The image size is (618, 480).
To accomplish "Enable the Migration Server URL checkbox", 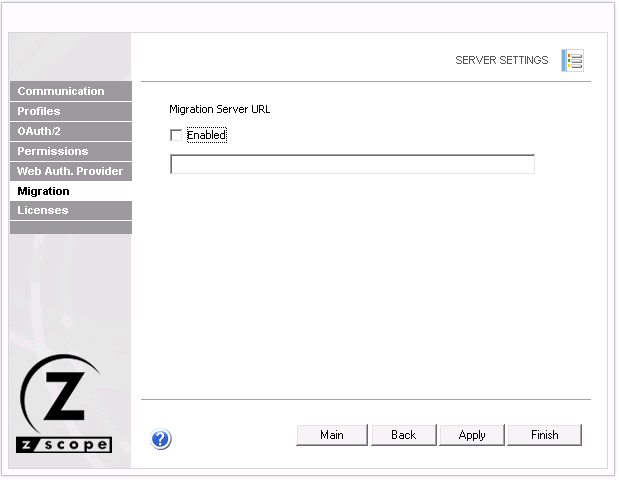I will (x=176, y=135).
